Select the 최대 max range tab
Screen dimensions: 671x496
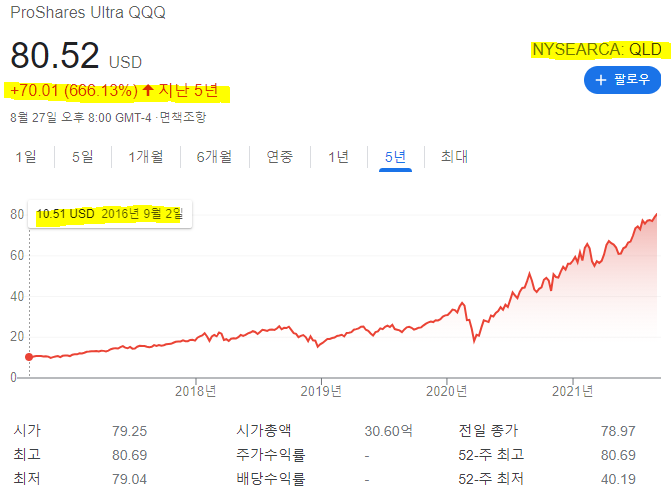point(454,157)
